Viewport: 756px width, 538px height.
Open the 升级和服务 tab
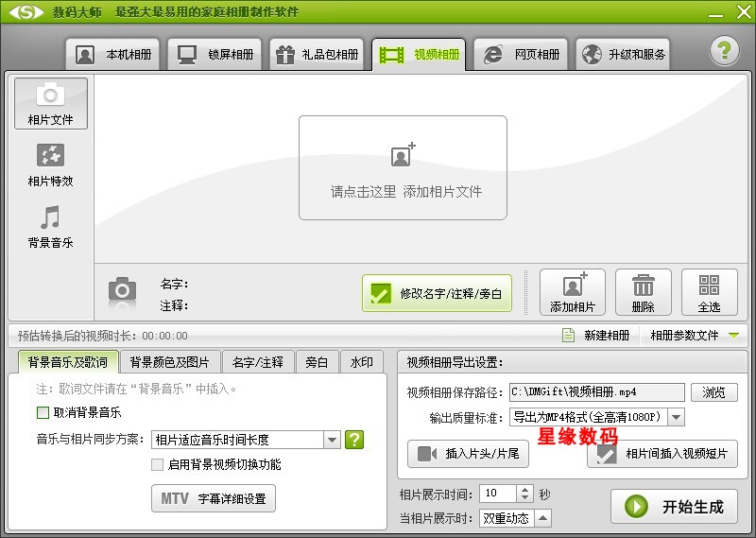(x=623, y=54)
